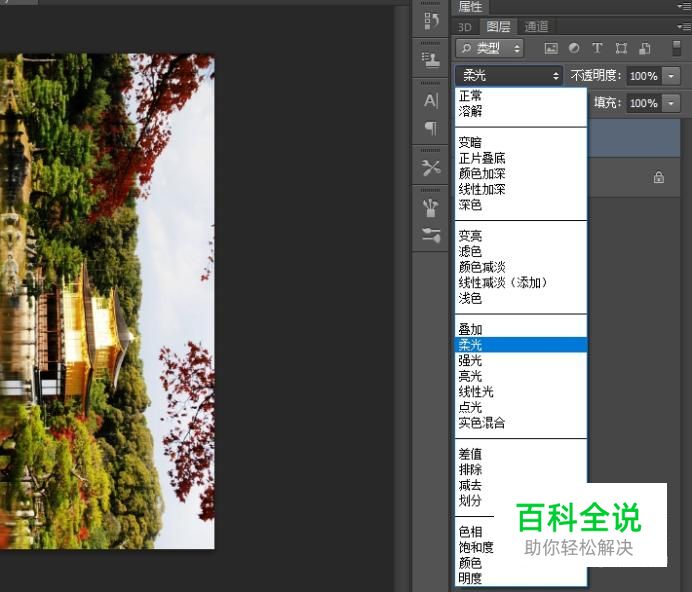Screen dimensions: 692x592
Task: Choose 实色混合 blend mode
Action: (x=521, y=423)
